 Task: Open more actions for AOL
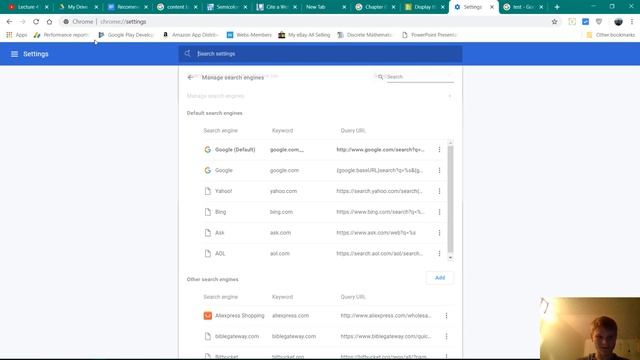(439, 253)
